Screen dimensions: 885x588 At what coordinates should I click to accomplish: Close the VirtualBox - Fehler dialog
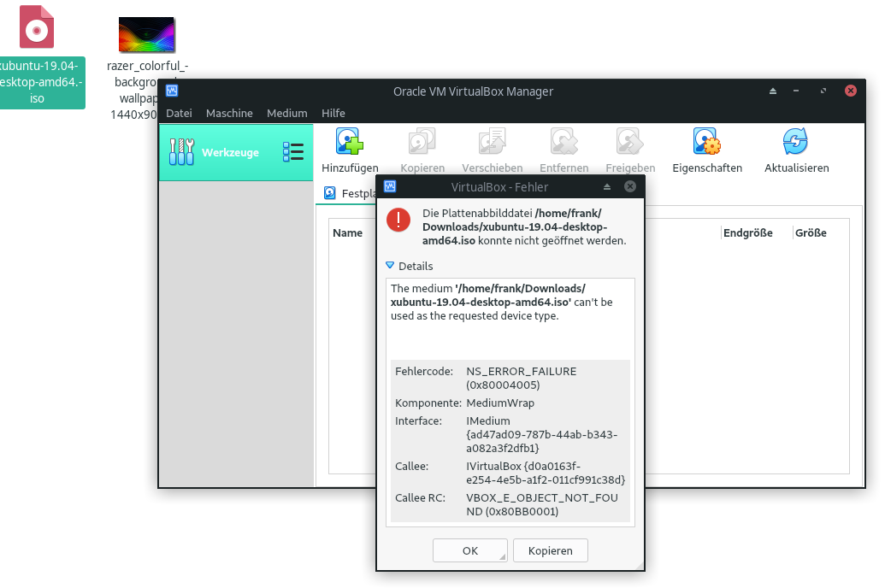coord(630,186)
